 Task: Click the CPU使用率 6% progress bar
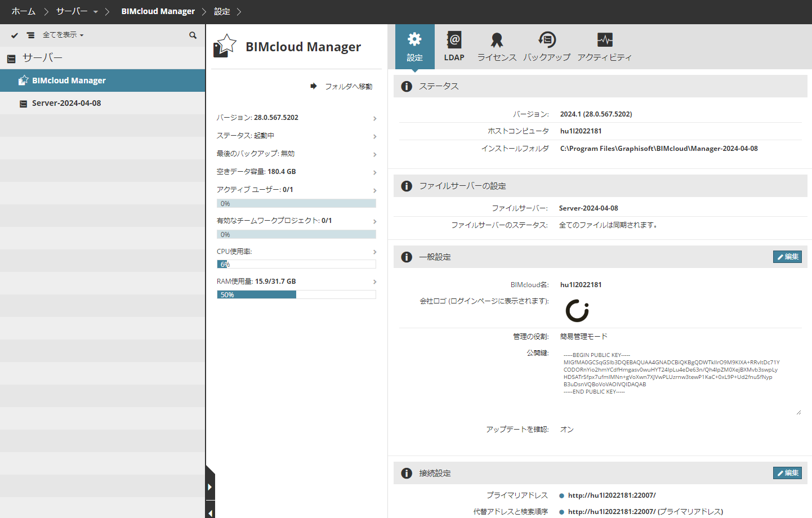coord(296,264)
